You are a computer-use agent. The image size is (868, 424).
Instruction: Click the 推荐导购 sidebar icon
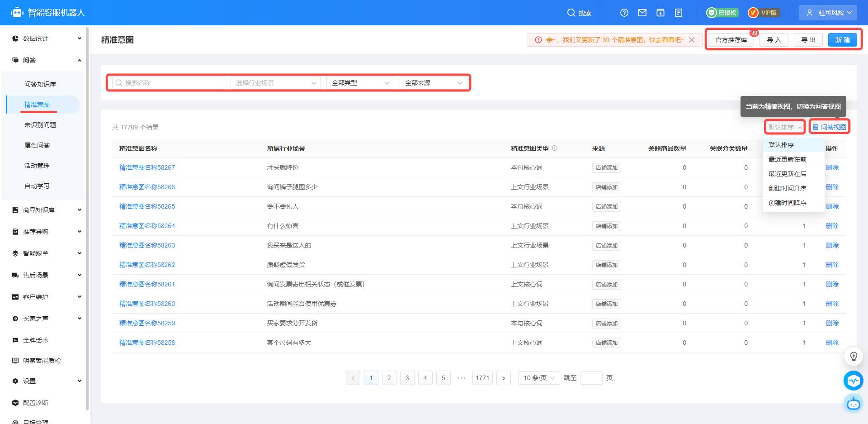(x=15, y=232)
